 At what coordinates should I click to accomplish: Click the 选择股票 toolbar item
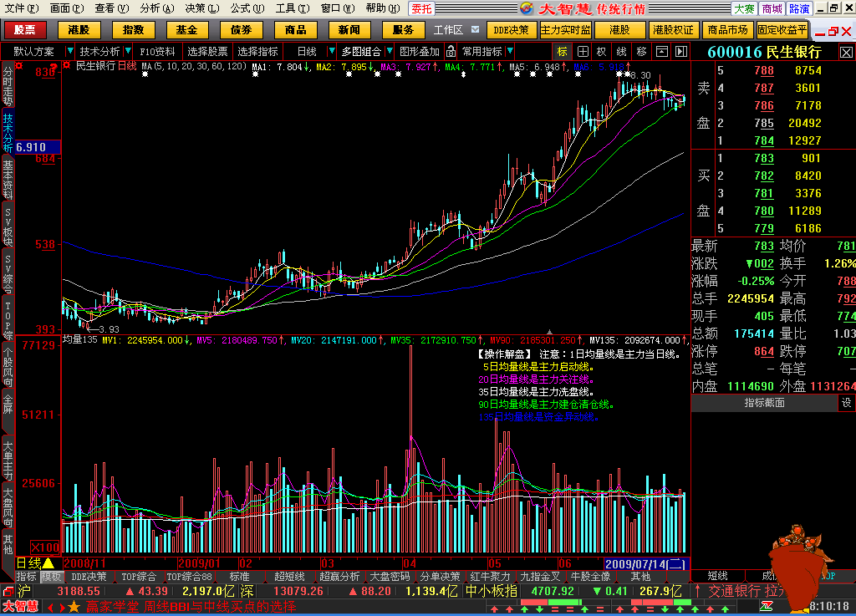207,52
